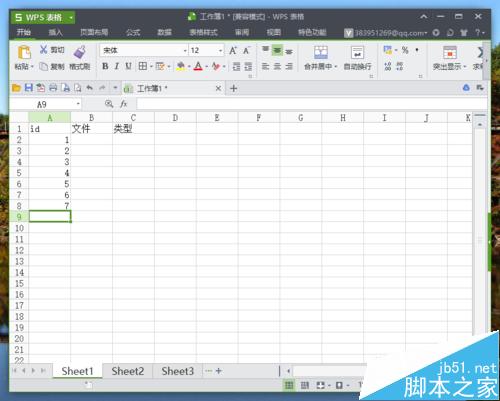
Task: Click the Merge and Center icon
Action: [321, 52]
